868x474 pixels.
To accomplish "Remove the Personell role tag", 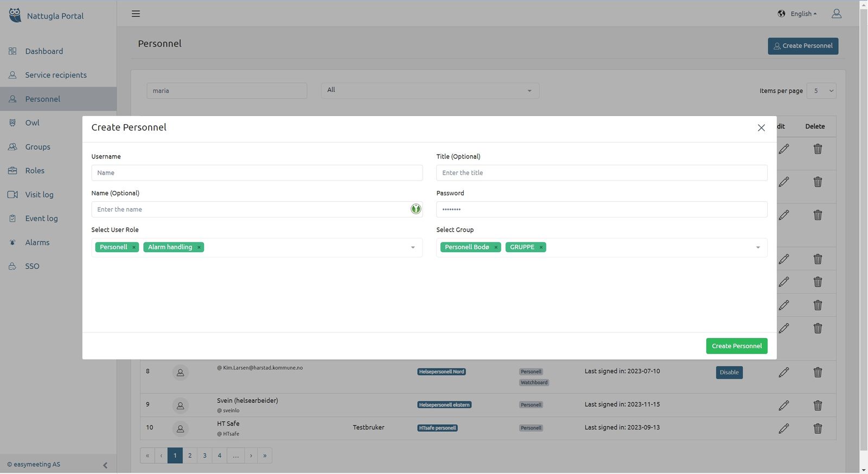I will pos(134,247).
